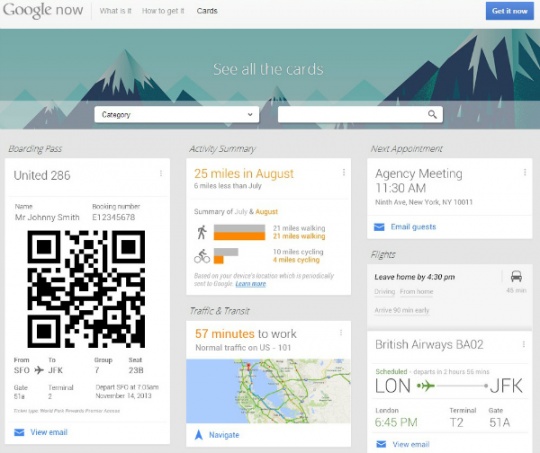
Task: Click the Email guests envelope icon
Action: (379, 227)
